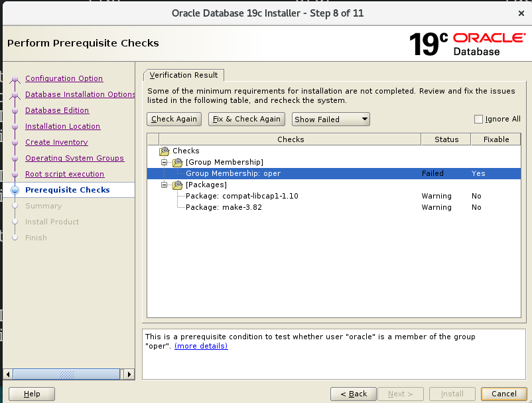Image resolution: width=532 pixels, height=403 pixels.
Task: Open the Show Failed dropdown
Action: 331,119
